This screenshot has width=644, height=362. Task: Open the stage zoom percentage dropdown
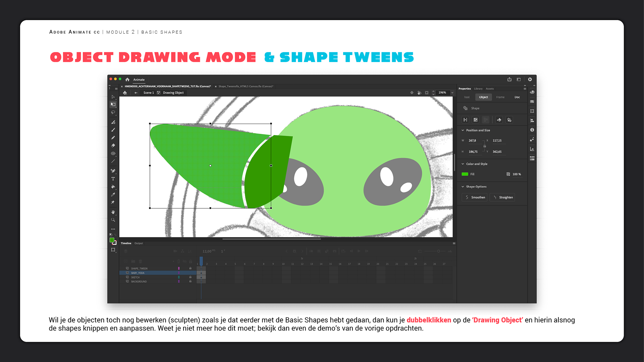(452, 93)
